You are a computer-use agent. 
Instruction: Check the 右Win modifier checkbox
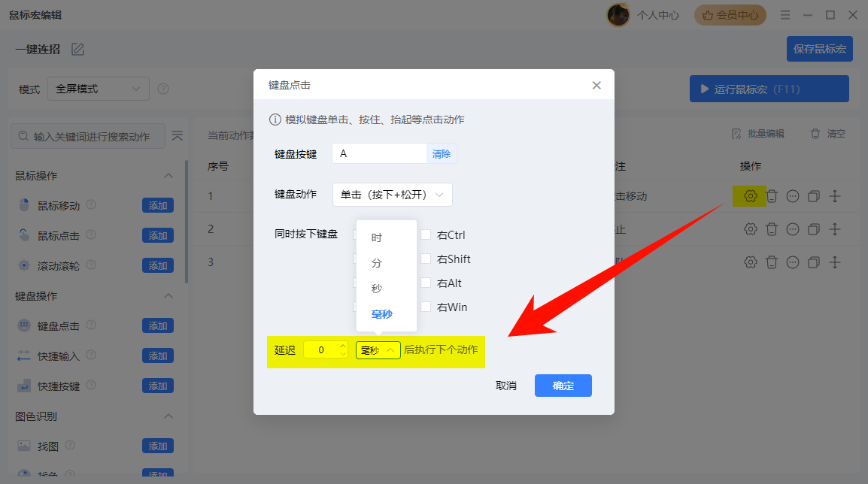(425, 307)
